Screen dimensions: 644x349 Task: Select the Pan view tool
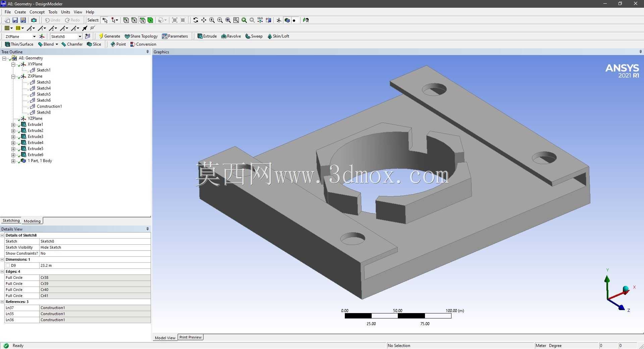point(204,20)
